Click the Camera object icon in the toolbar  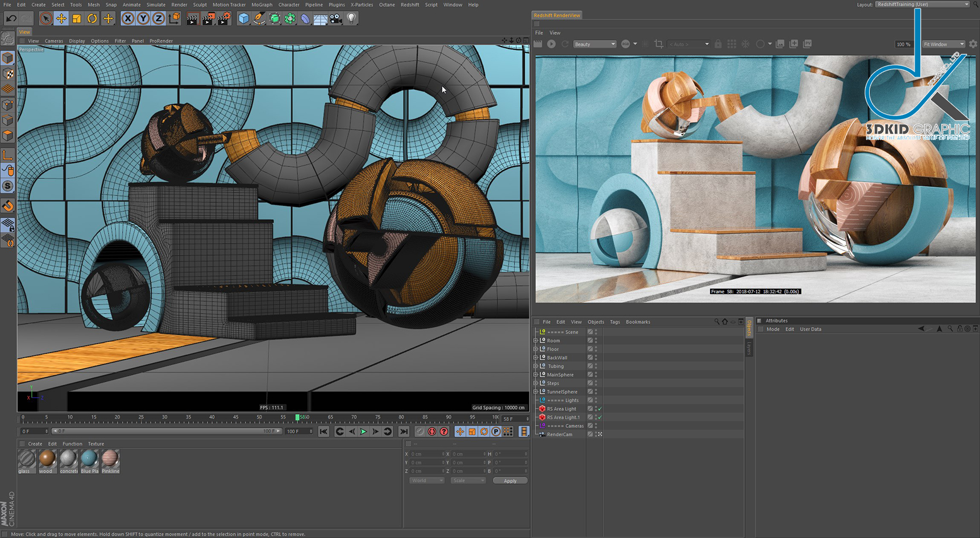336,19
